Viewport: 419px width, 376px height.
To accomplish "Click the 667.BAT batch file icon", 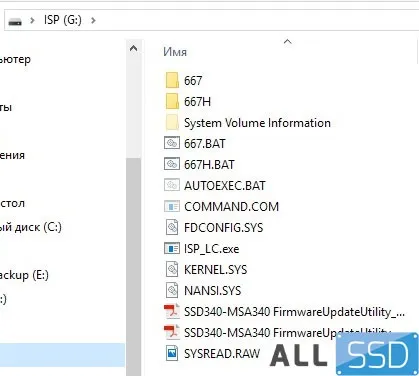I will [172, 143].
